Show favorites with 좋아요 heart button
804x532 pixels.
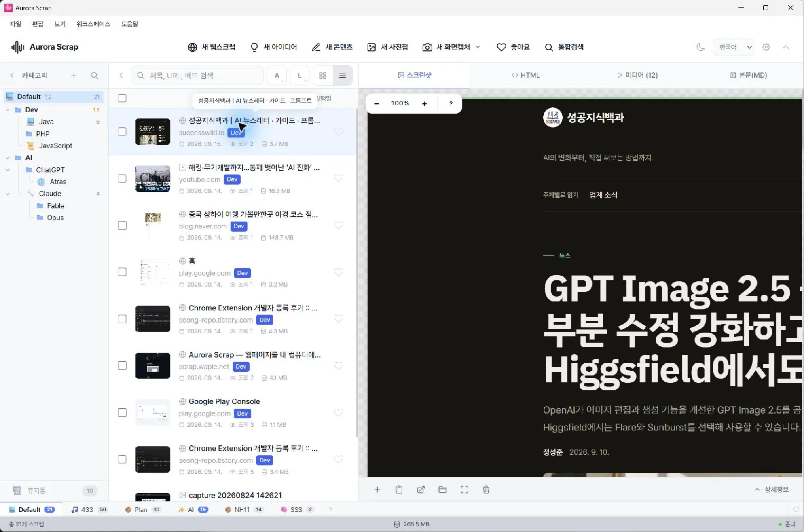click(x=513, y=47)
